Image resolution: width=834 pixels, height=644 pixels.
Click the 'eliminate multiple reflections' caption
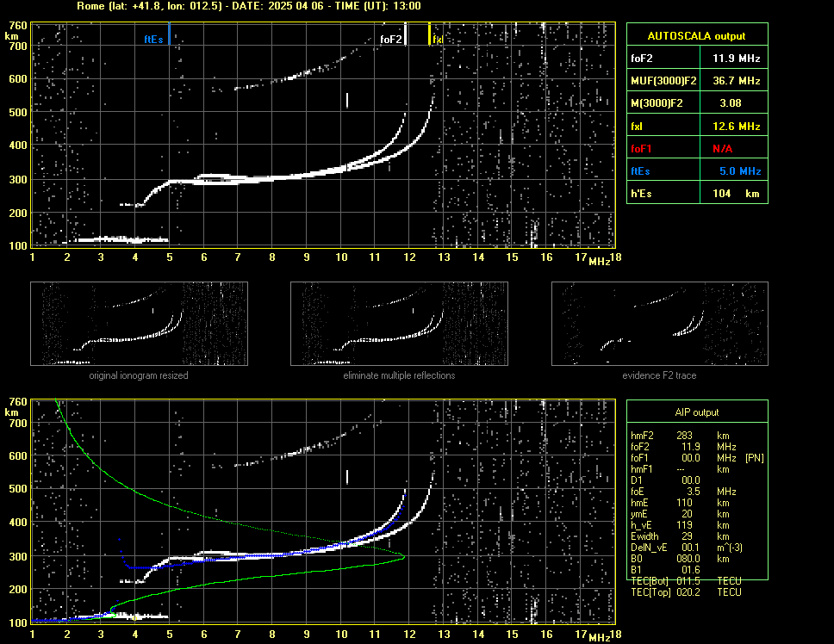click(399, 375)
